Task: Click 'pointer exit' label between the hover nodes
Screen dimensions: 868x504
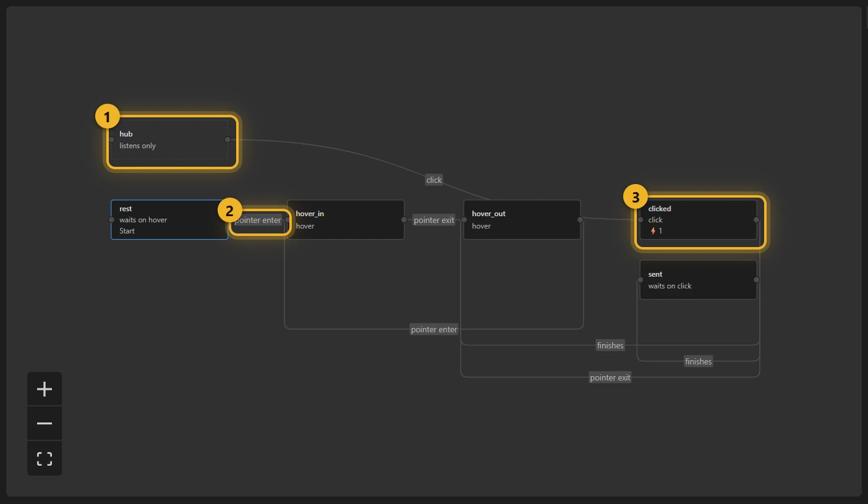Action: click(434, 220)
